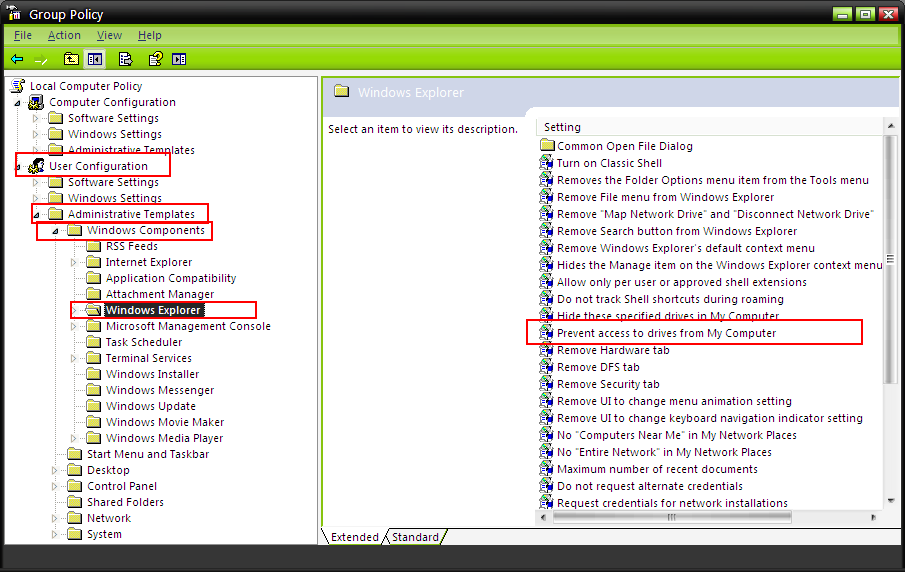Expand the Network tree node
This screenshot has width=905, height=572.
click(54, 518)
